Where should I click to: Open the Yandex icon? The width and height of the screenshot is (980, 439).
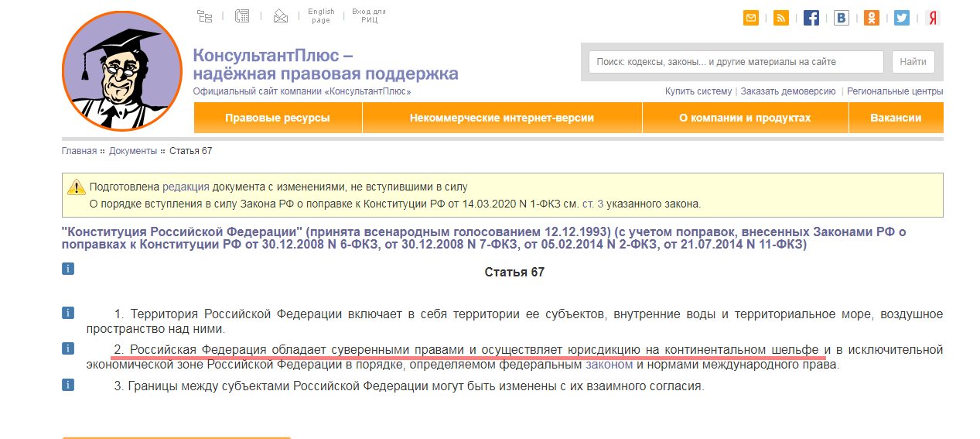[933, 18]
